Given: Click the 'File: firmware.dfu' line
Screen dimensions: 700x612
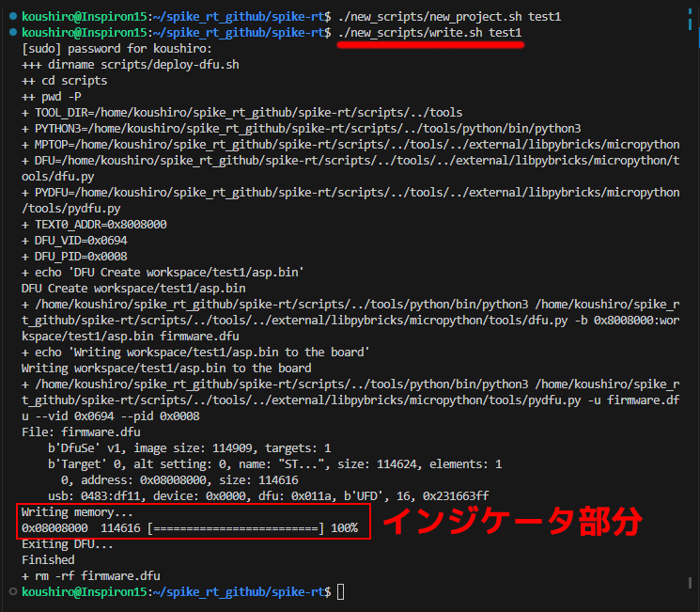Looking at the screenshot, I should coord(81,432).
